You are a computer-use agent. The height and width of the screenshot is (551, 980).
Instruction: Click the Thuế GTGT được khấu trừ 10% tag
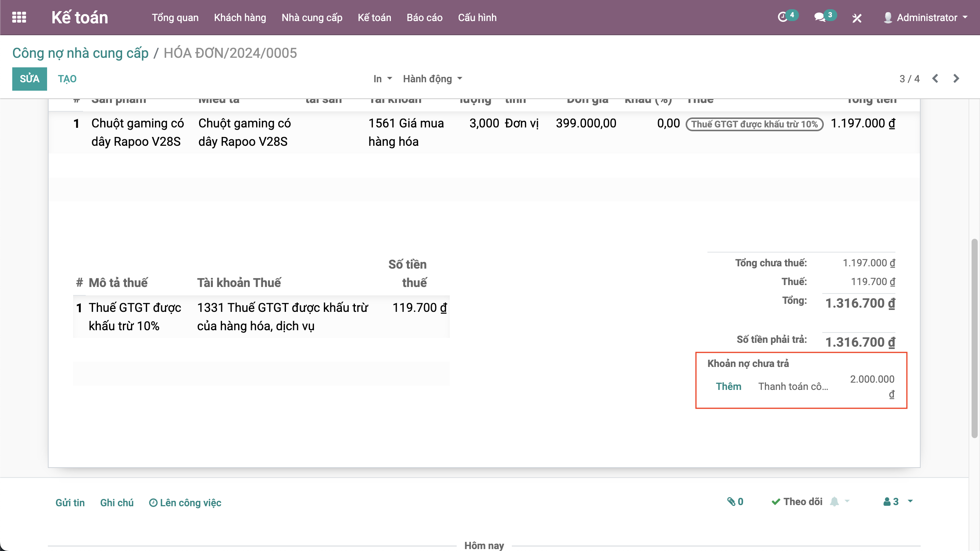(754, 124)
